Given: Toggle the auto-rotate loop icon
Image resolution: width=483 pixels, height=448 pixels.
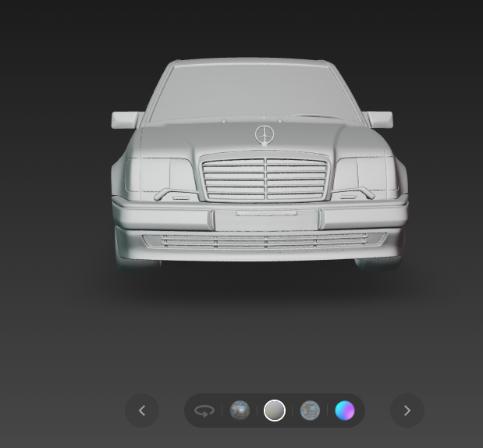Looking at the screenshot, I should pyautogui.click(x=204, y=411).
